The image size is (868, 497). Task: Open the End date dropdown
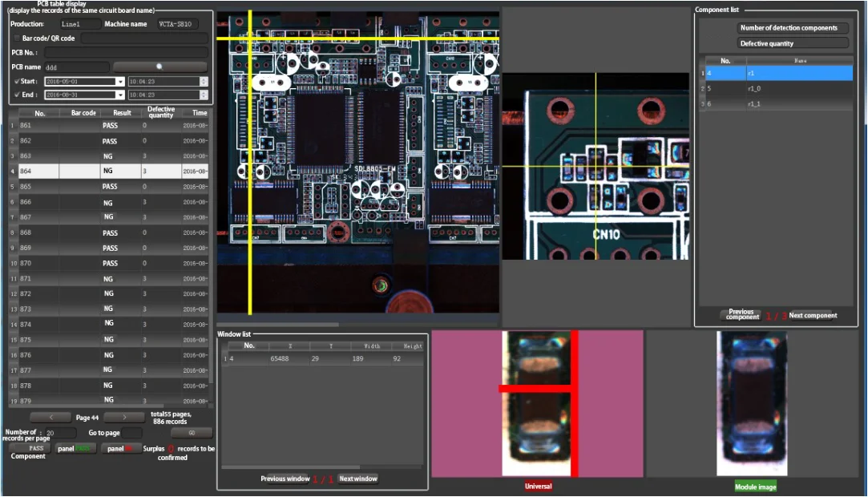[120, 95]
